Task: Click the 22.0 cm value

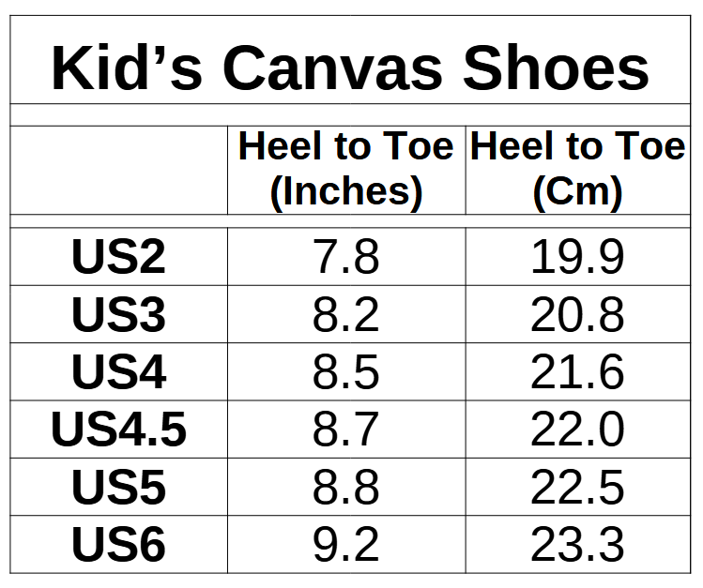Action: pyautogui.click(x=577, y=430)
